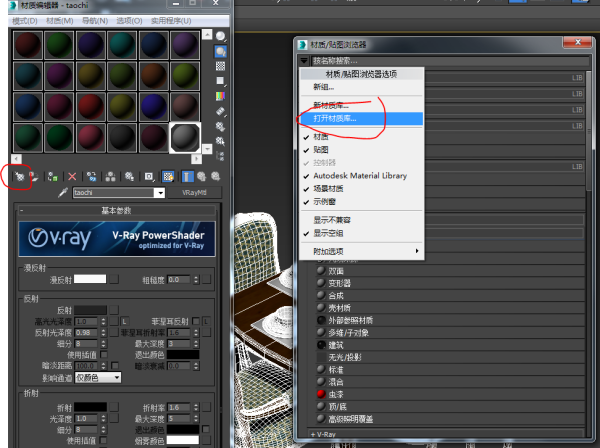Viewport: 600px width, 448px height.
Task: Open the taochi material name dropdown
Action: (x=160, y=192)
